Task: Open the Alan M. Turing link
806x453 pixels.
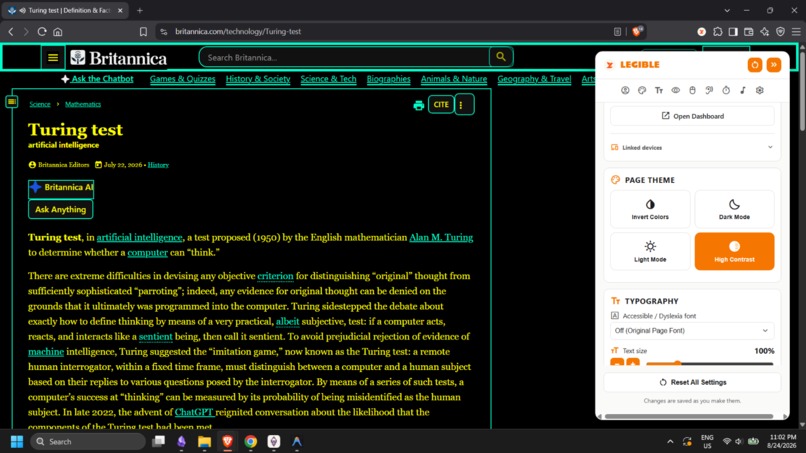Action: (x=441, y=238)
